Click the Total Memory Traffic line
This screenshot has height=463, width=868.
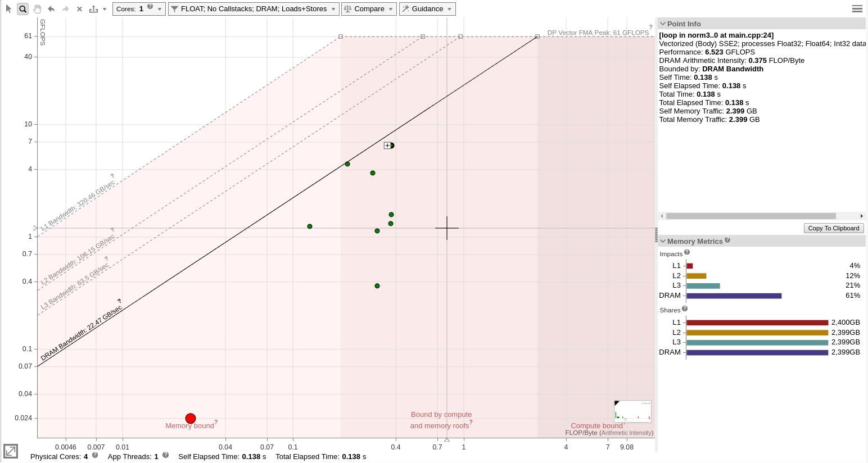coord(709,120)
